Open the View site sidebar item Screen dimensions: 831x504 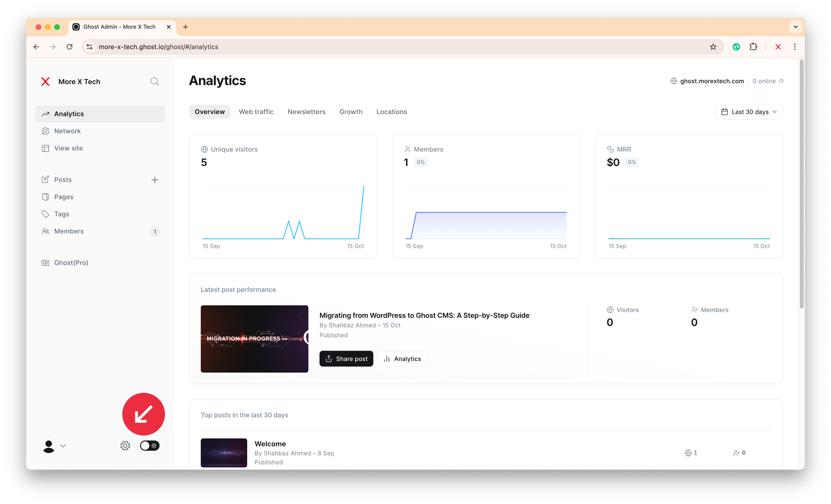(68, 148)
